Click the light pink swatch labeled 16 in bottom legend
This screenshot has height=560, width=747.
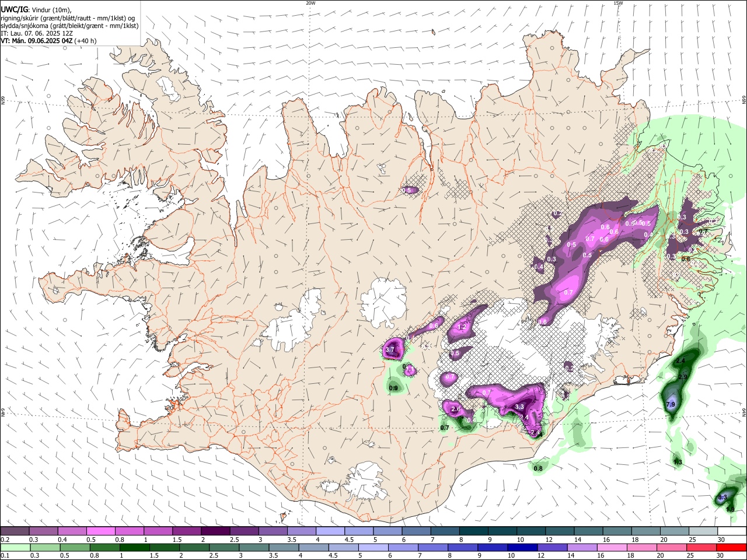click(612, 547)
